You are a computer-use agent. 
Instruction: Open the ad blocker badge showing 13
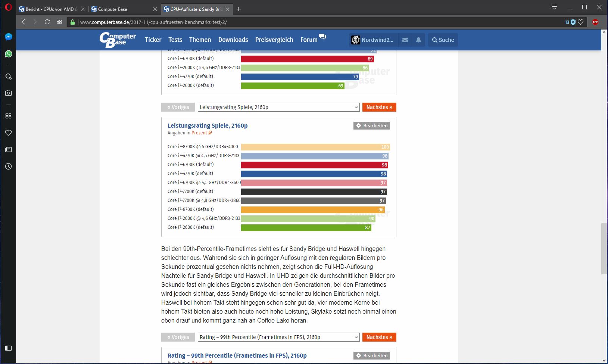tap(570, 22)
